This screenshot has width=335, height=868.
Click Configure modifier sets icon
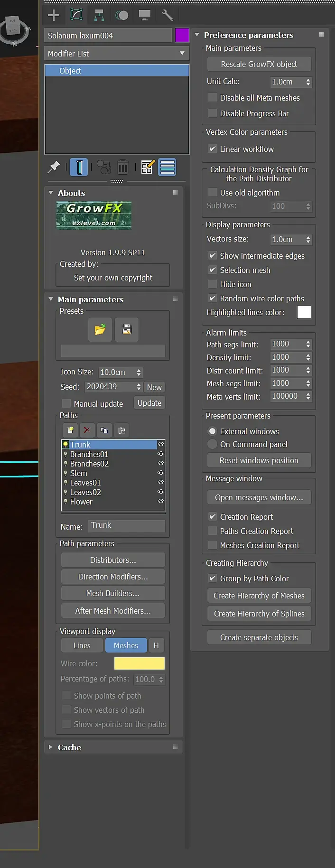point(148,167)
